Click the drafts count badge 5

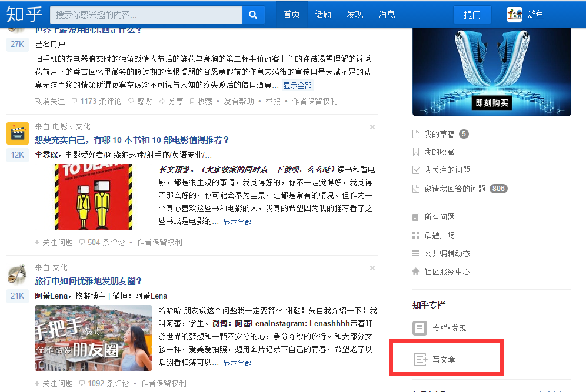coord(464,134)
